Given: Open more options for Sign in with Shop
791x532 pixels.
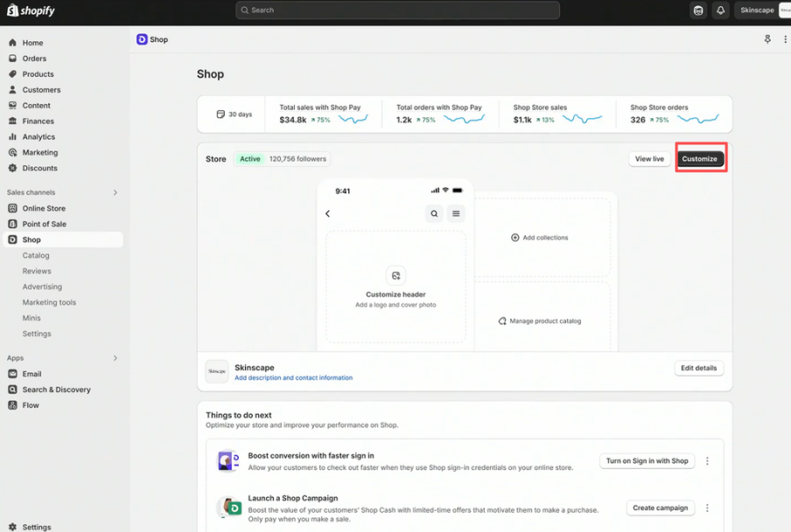Looking at the screenshot, I should coord(707,461).
